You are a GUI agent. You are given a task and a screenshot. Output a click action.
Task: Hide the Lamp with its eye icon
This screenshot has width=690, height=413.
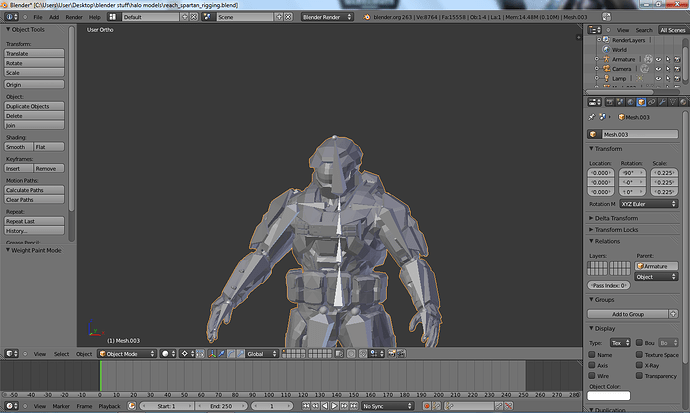[x=658, y=79]
